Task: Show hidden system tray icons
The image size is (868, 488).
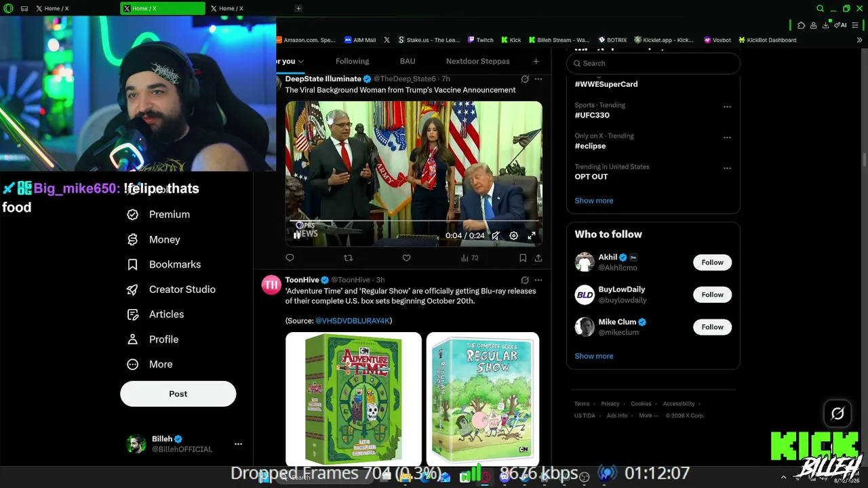Action: 783,477
